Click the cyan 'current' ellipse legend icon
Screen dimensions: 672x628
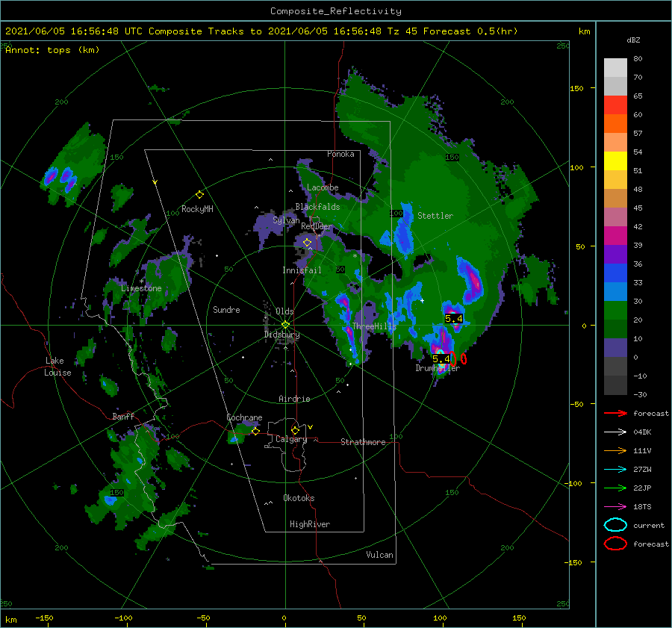click(x=615, y=525)
